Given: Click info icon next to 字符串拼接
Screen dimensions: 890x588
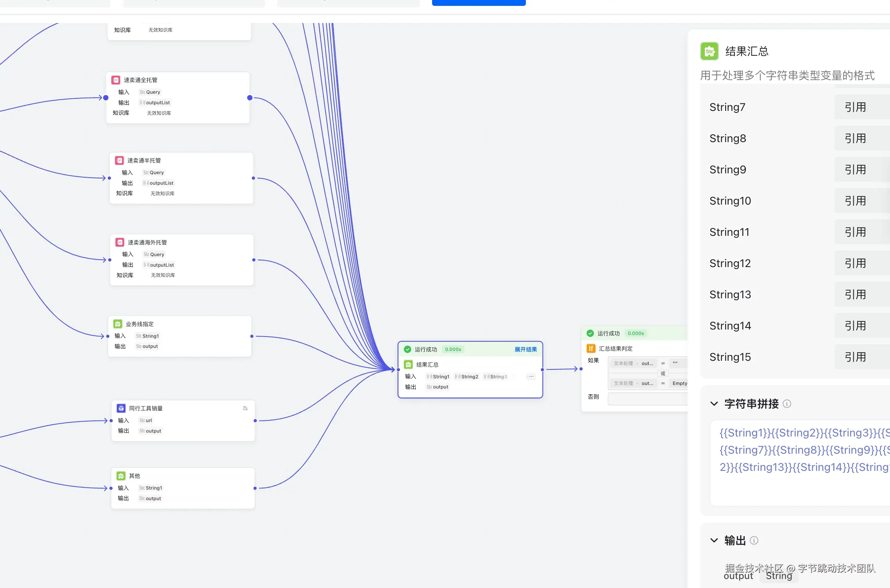Looking at the screenshot, I should [787, 404].
